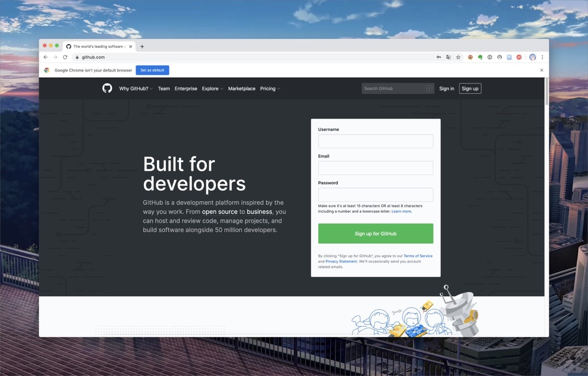Screen dimensions: 588x376
Task: Click the speedometer gauge extension icon
Action: pos(499,57)
